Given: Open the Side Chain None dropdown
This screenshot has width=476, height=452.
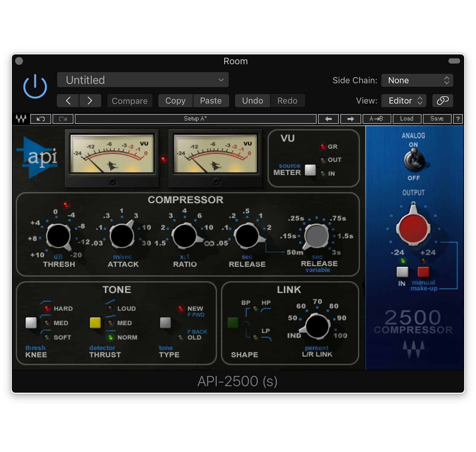Looking at the screenshot, I should (x=417, y=80).
